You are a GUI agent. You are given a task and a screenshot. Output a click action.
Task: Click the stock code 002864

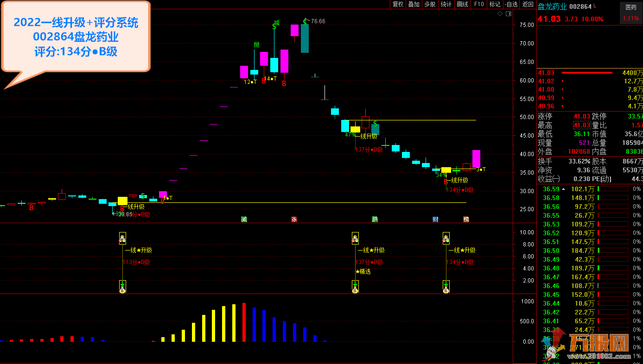pyautogui.click(x=580, y=6)
